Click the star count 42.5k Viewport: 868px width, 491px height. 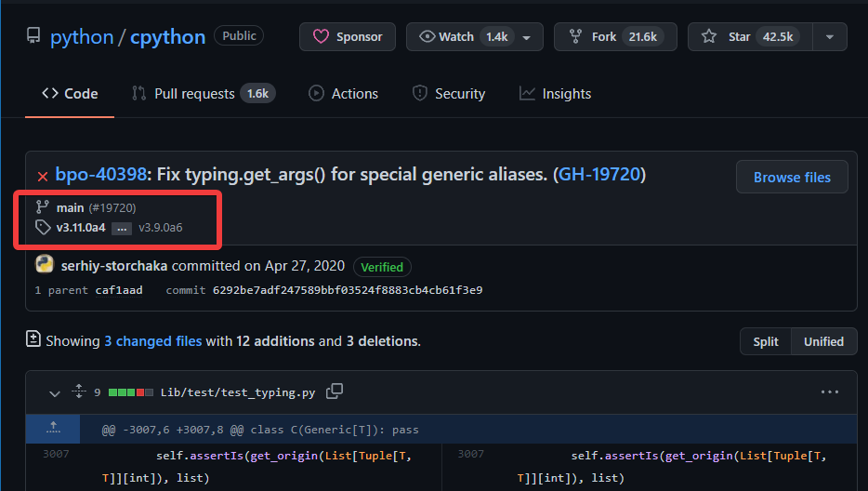click(x=778, y=36)
